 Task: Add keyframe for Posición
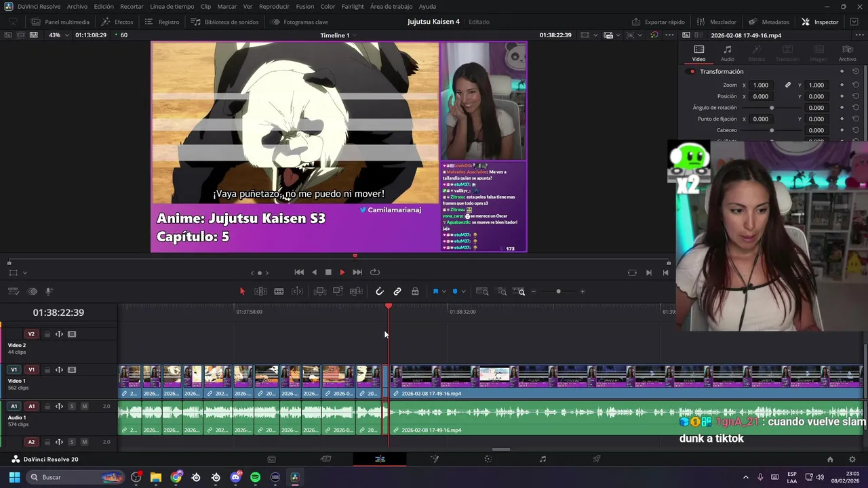tap(842, 96)
